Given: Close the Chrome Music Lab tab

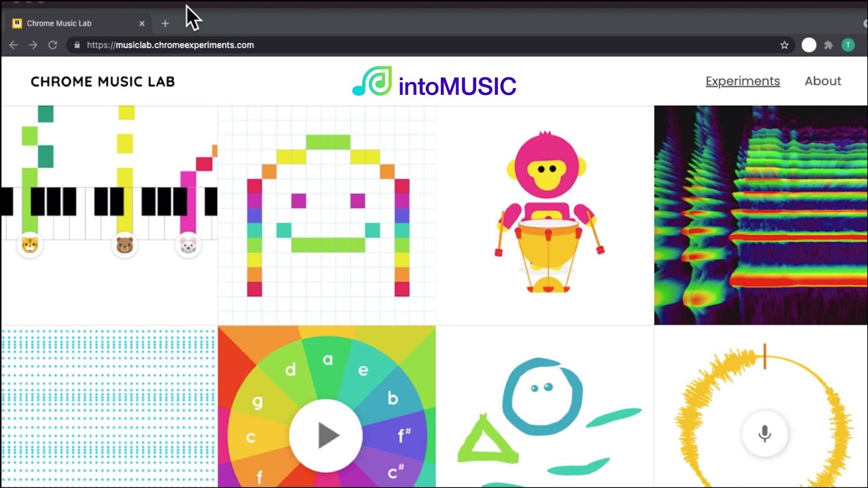Looking at the screenshot, I should coord(142,24).
